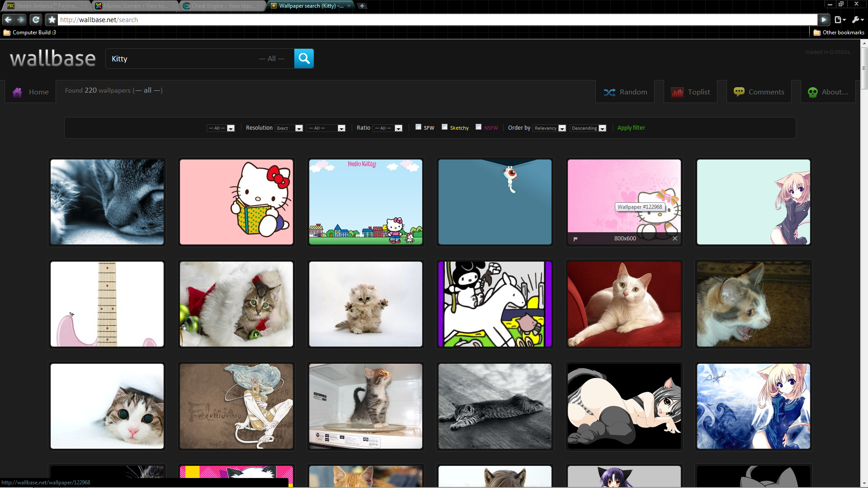Click the scrollbar down arrow
Screen dimensions: 868x488
[864, 483]
